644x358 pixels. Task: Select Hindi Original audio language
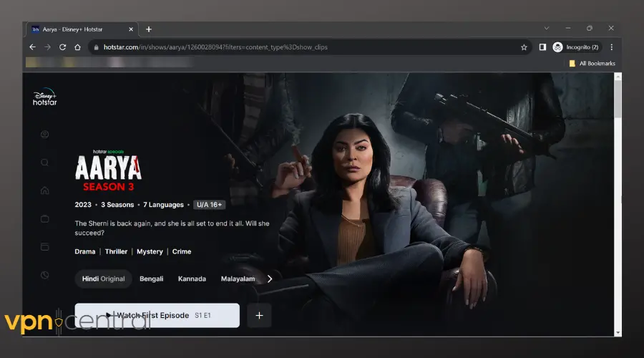(103, 279)
